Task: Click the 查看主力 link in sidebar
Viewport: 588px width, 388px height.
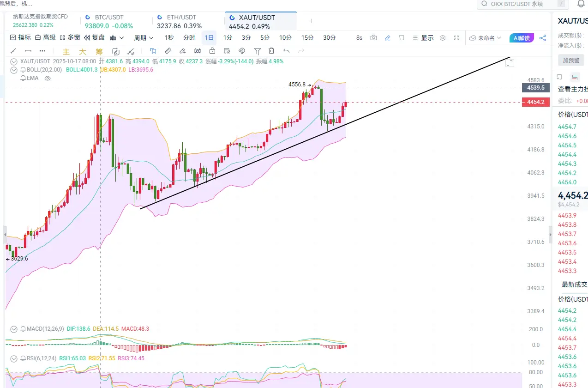Action: click(573, 89)
